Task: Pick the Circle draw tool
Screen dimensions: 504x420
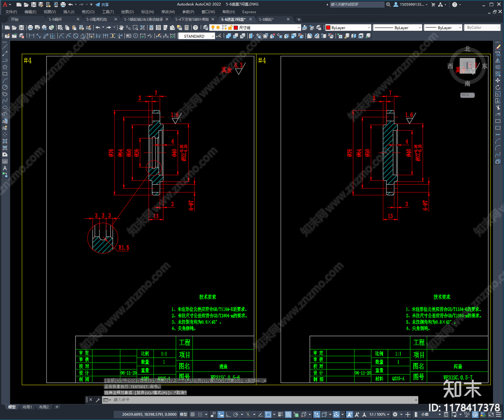Action: coord(5,87)
